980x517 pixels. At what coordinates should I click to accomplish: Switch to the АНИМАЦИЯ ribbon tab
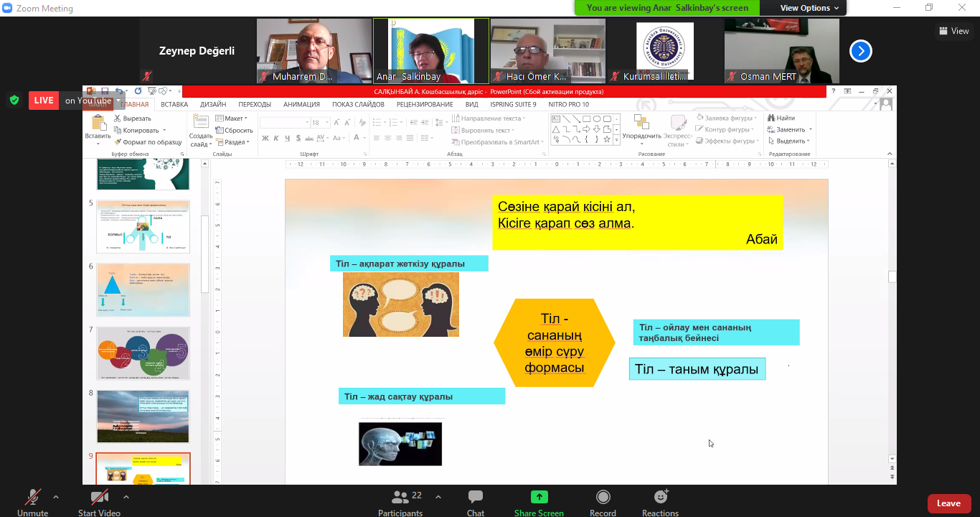click(x=301, y=104)
